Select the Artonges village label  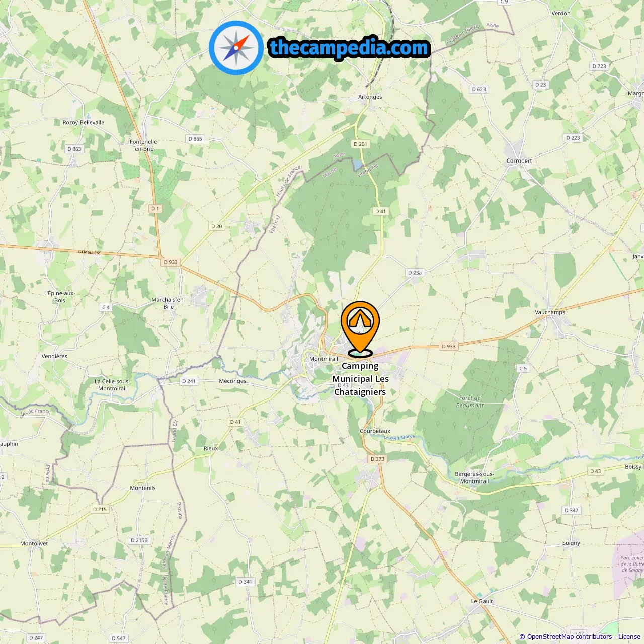(370, 97)
